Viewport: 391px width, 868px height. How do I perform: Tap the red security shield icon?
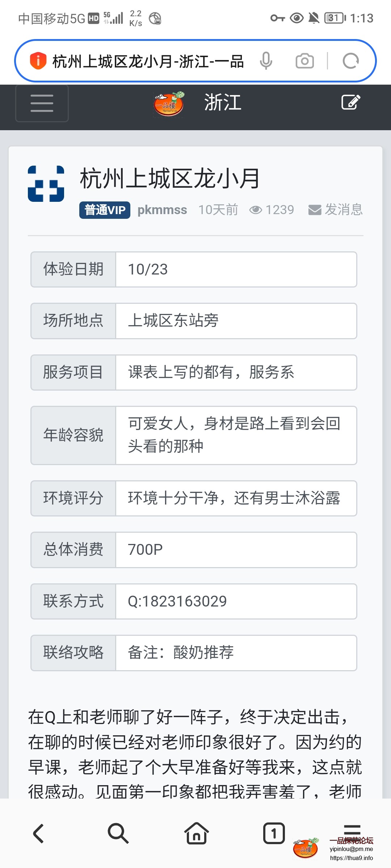tap(38, 61)
